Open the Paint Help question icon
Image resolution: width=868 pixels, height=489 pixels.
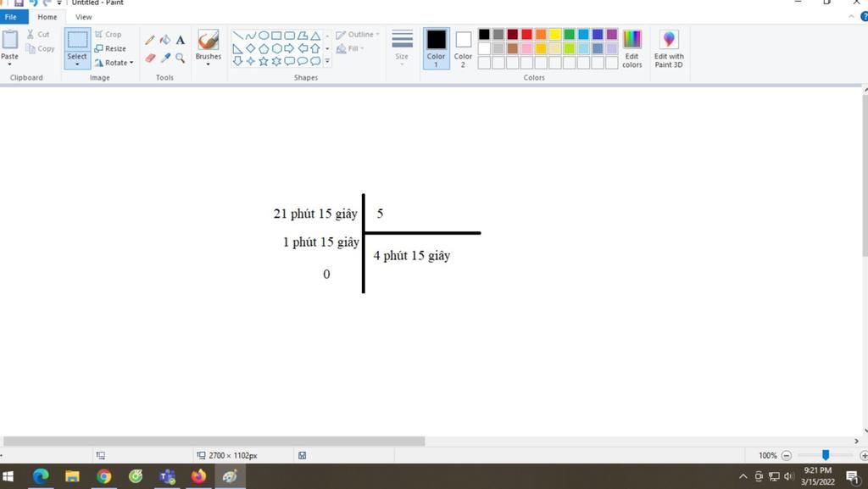point(865,17)
